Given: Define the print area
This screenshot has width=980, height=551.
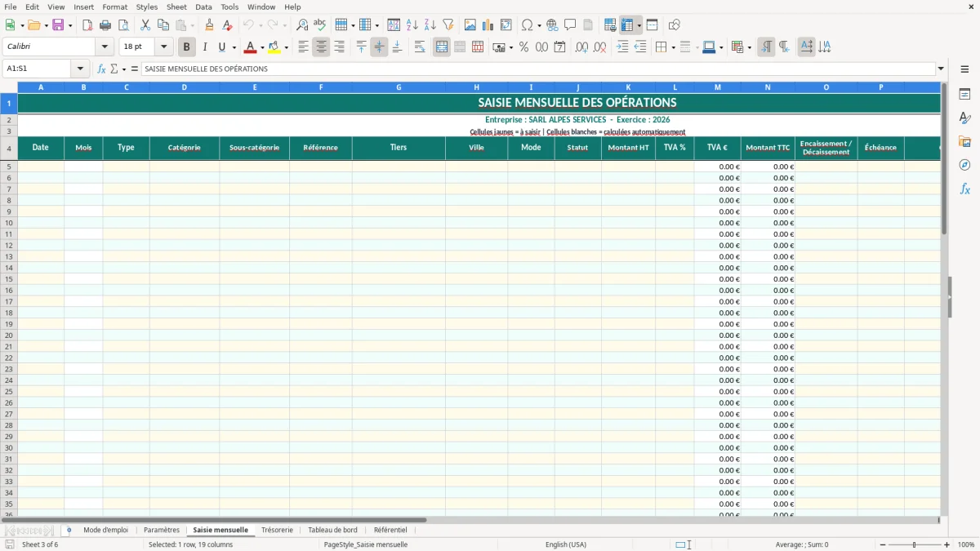Looking at the screenshot, I should (x=610, y=25).
